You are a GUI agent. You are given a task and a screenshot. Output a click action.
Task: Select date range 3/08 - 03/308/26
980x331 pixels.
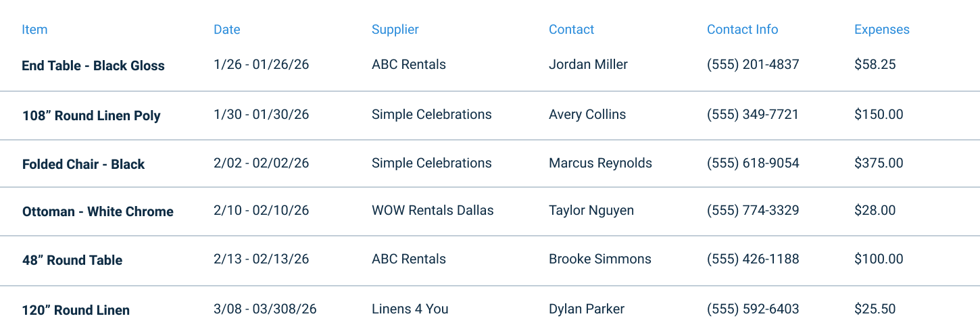coord(265,309)
